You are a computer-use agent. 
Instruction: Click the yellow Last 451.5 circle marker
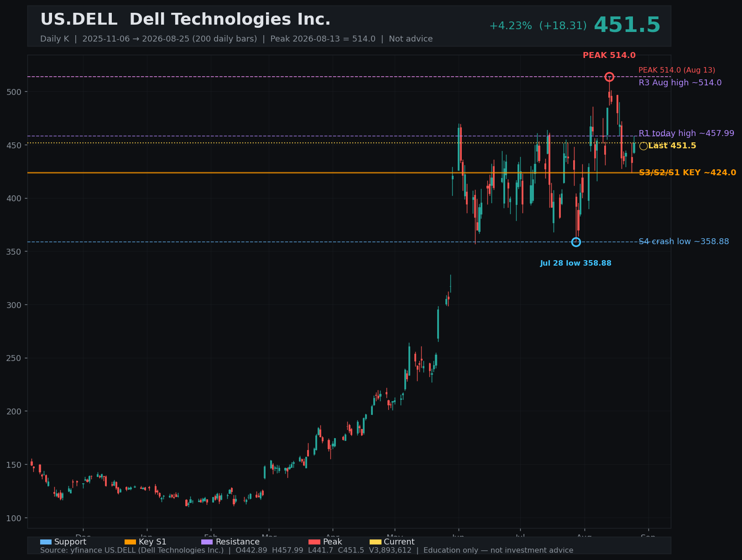643,146
